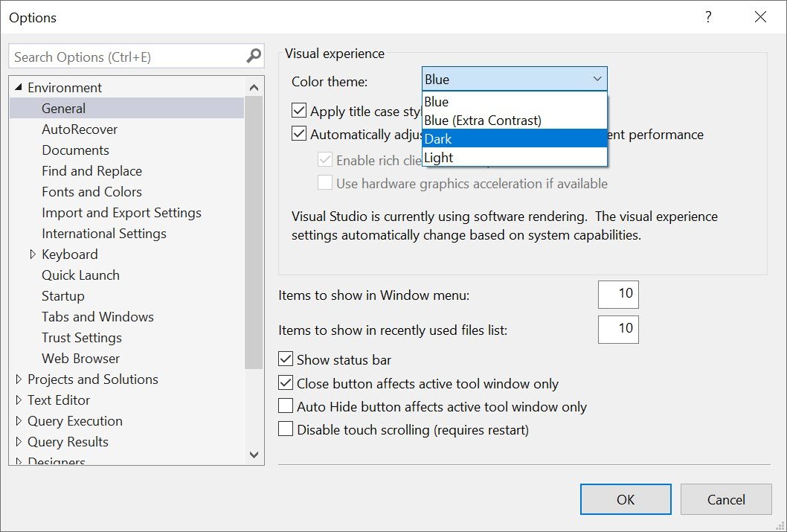Screen dimensions: 787x532
Task: Click tree scrollbar up arrow
Action: pyautogui.click(x=254, y=87)
